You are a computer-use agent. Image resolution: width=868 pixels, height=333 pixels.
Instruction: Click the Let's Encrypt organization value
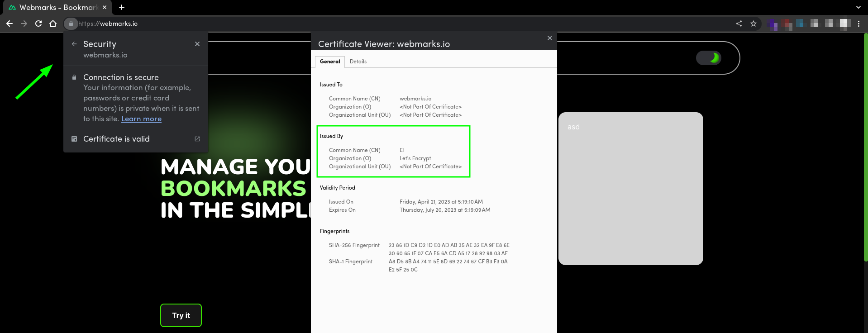click(x=415, y=158)
